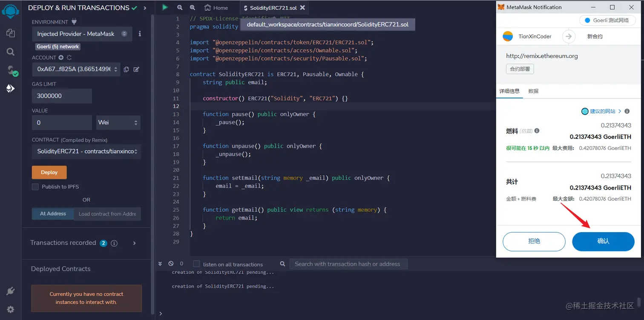This screenshot has width=644, height=320.
Task: Click line number 12 in editor
Action: coord(176,106)
